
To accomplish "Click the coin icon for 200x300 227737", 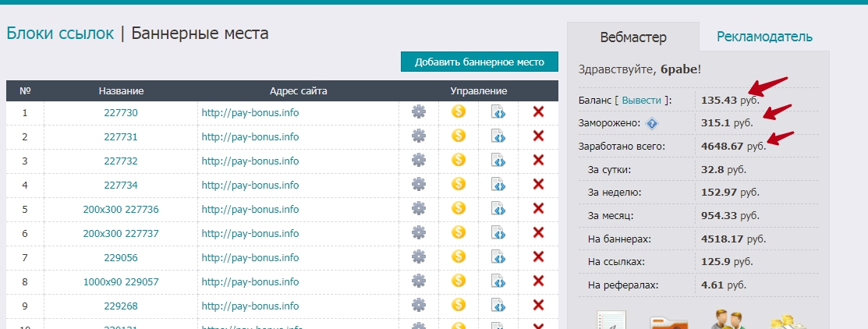I will coord(459,233).
